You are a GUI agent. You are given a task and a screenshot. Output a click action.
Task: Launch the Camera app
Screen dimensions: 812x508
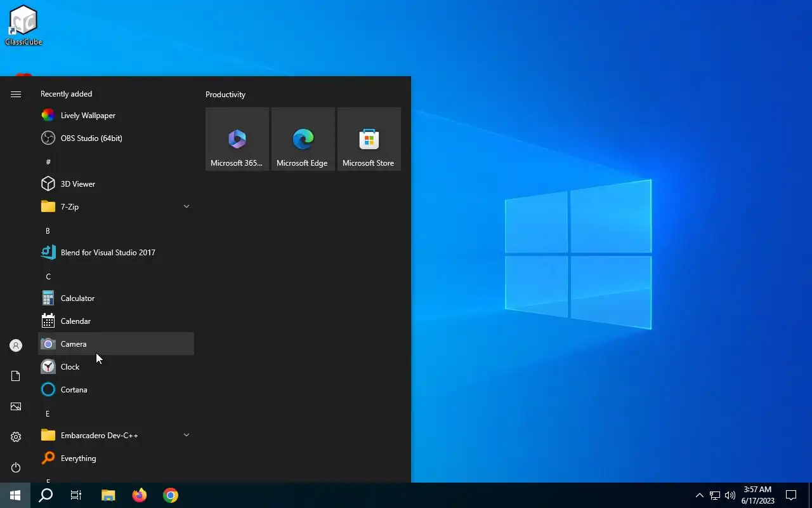116,344
